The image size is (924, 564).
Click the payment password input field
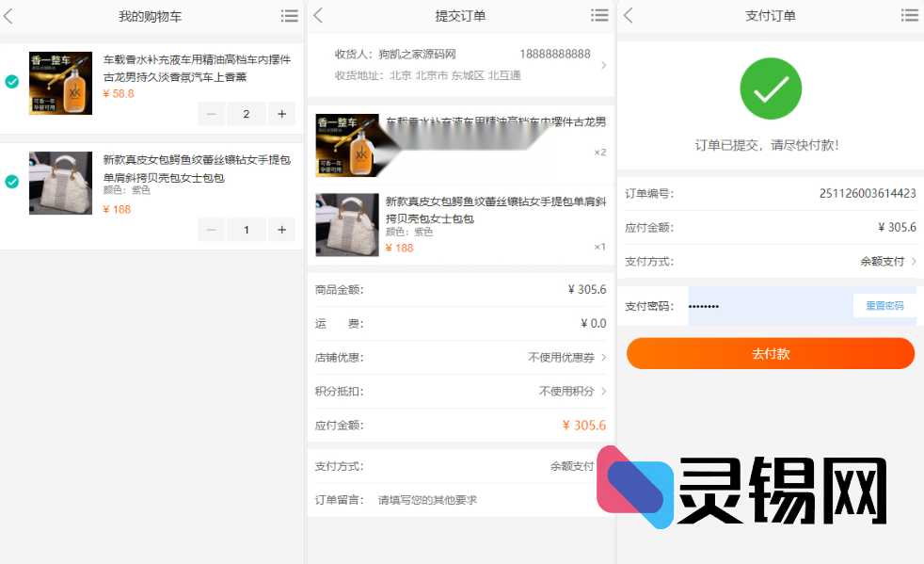click(767, 306)
